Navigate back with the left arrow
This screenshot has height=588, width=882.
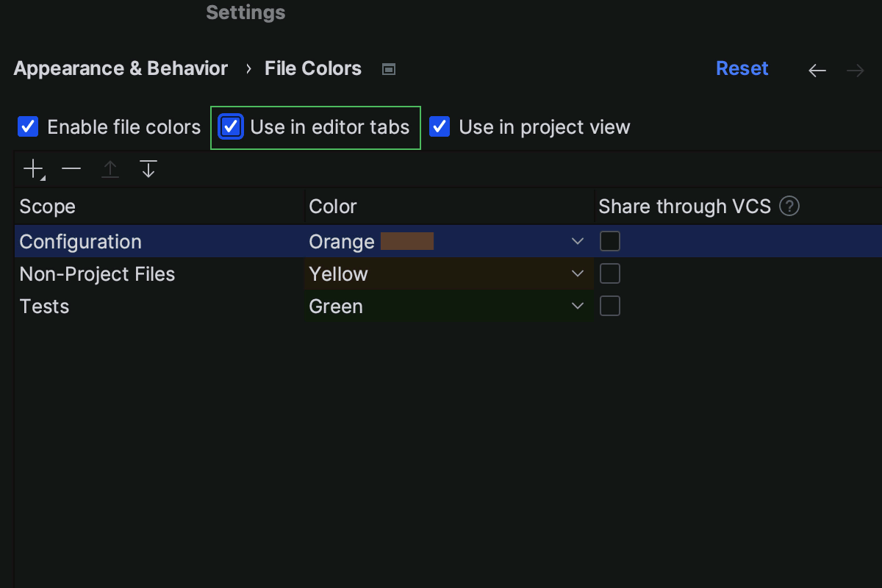coord(817,70)
